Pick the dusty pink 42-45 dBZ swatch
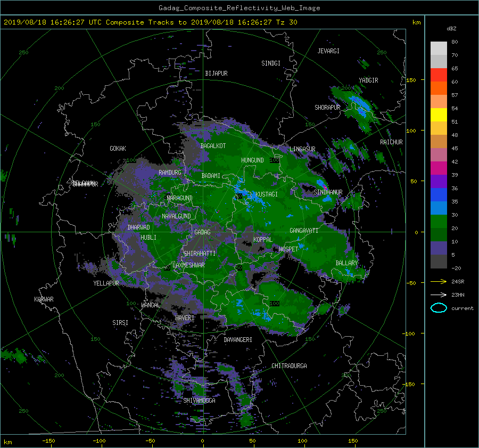Screen dimensions: 479x448 (439, 154)
